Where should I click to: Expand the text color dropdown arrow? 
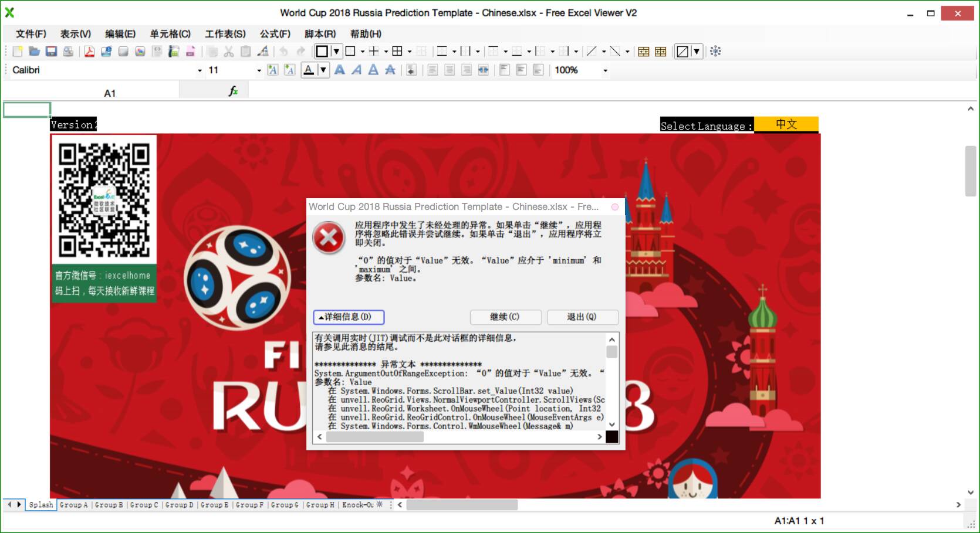323,70
